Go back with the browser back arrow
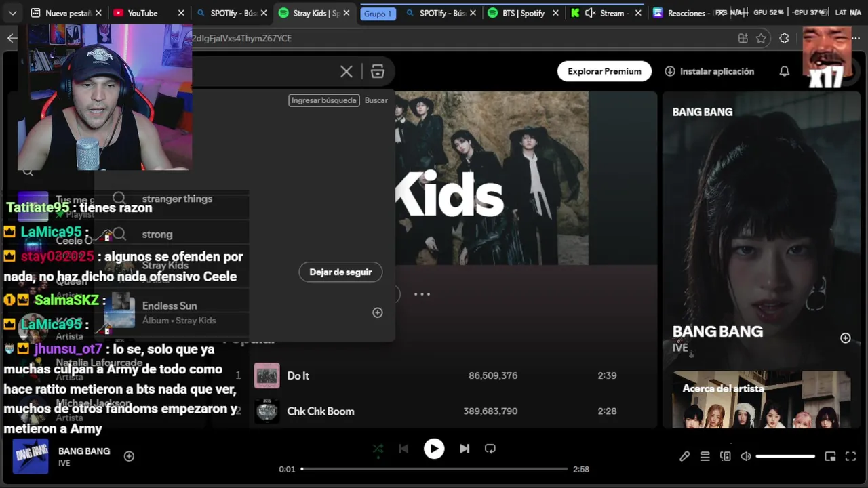 12,39
